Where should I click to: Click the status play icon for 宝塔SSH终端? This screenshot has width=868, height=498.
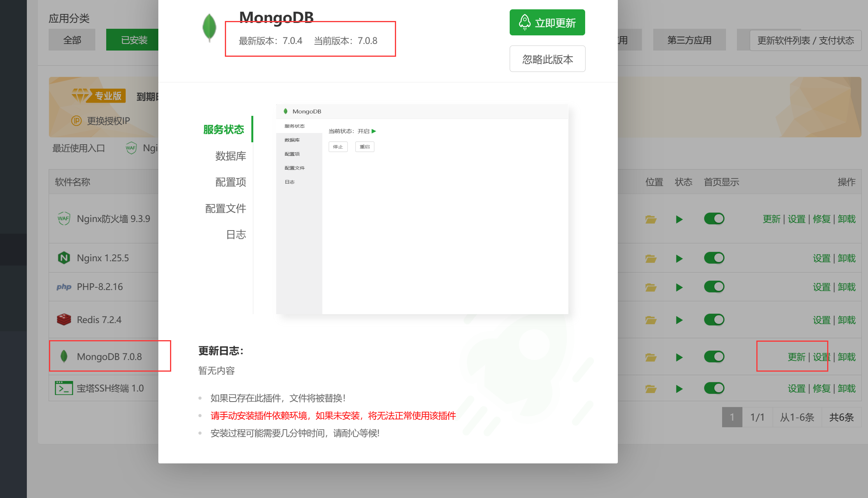[x=679, y=389]
